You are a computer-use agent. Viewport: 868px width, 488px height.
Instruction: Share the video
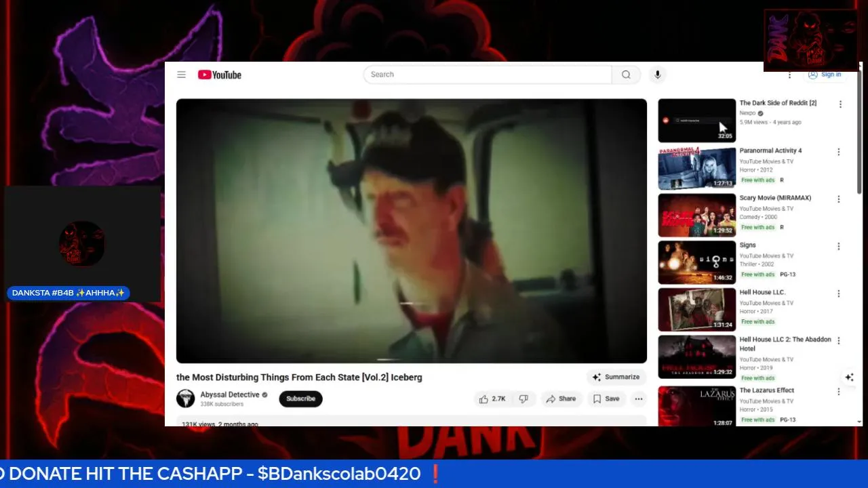pos(561,399)
